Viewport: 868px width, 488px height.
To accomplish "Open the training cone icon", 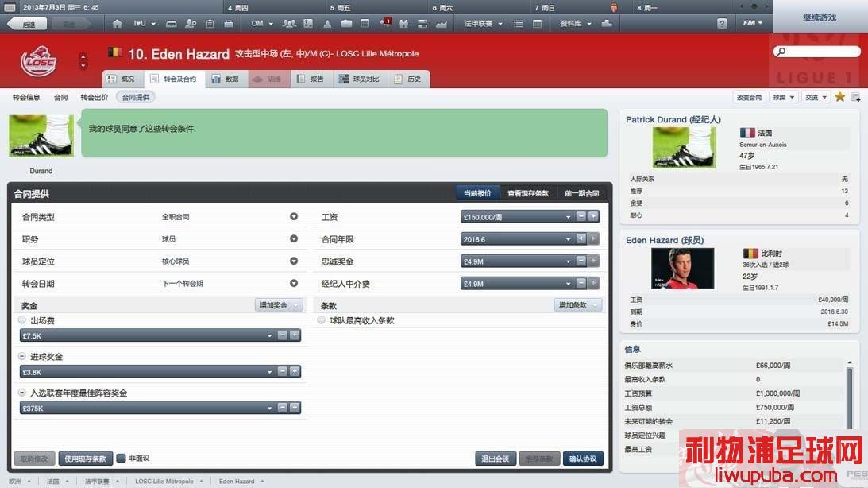I will point(328,24).
